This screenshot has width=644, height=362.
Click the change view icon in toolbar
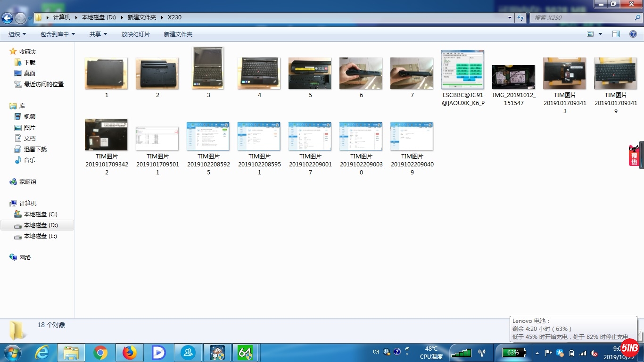[x=590, y=34]
